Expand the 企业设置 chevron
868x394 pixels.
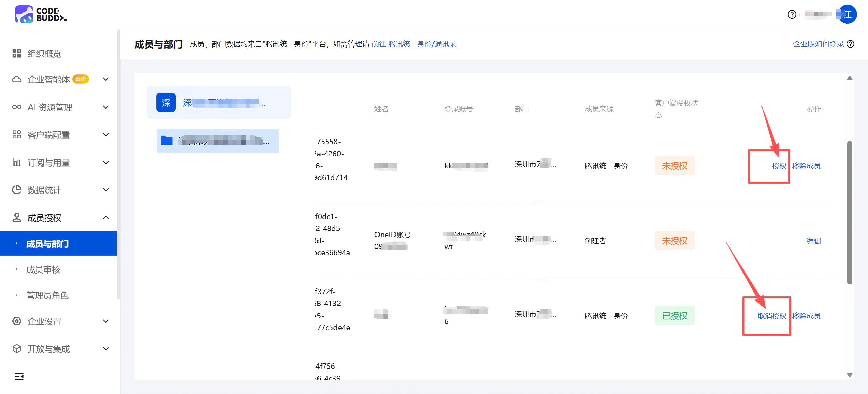(106, 321)
